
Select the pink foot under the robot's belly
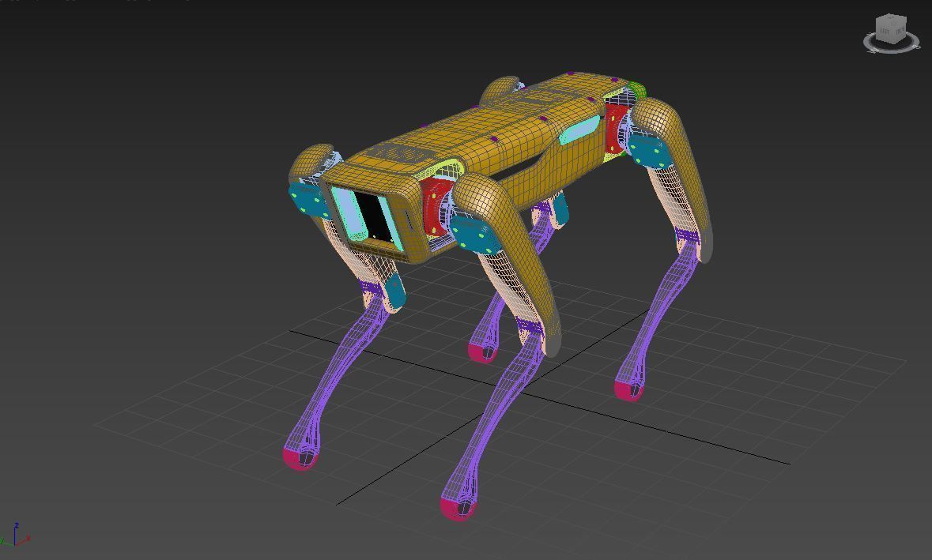point(482,353)
